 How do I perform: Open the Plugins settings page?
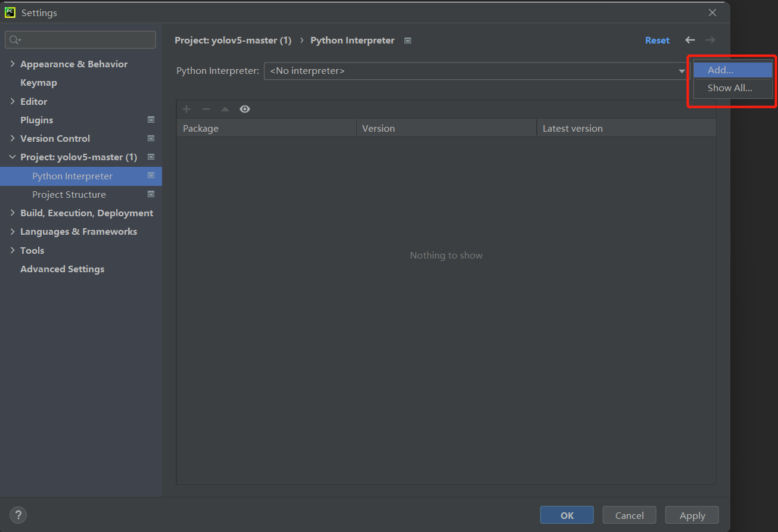point(37,120)
